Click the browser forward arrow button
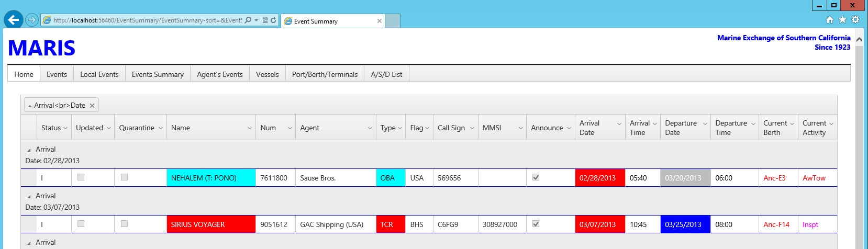This screenshot has height=249, width=868. (32, 20)
